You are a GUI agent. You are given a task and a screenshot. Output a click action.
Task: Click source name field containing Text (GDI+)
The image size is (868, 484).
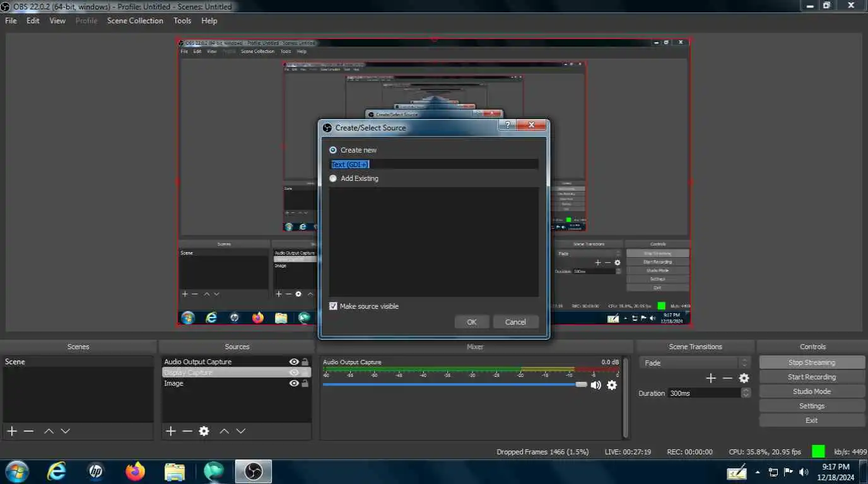click(435, 164)
